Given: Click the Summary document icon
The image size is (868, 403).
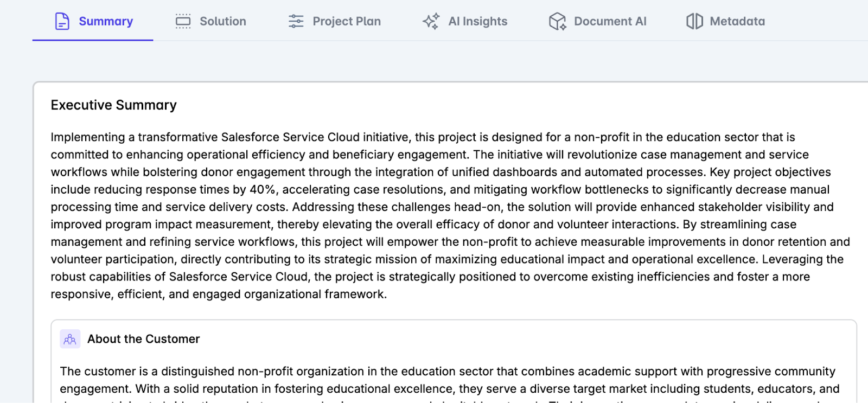Looking at the screenshot, I should click(x=62, y=21).
